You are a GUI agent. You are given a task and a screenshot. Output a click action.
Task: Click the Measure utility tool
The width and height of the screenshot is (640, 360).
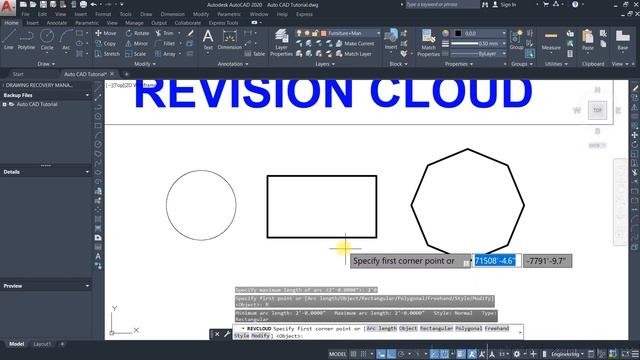click(551, 40)
